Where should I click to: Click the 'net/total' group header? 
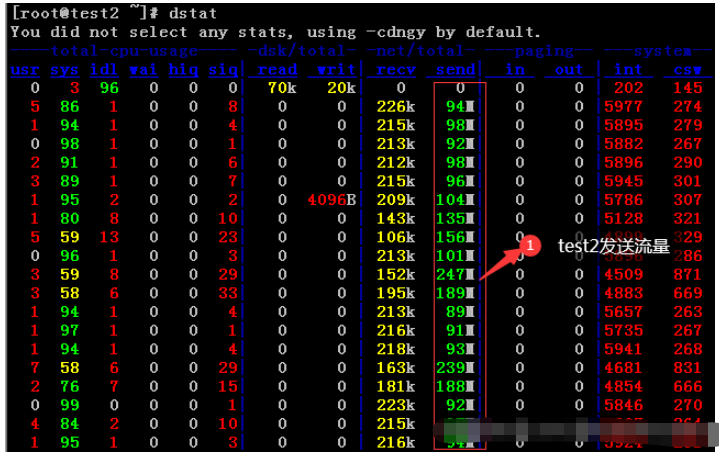pyautogui.click(x=420, y=51)
